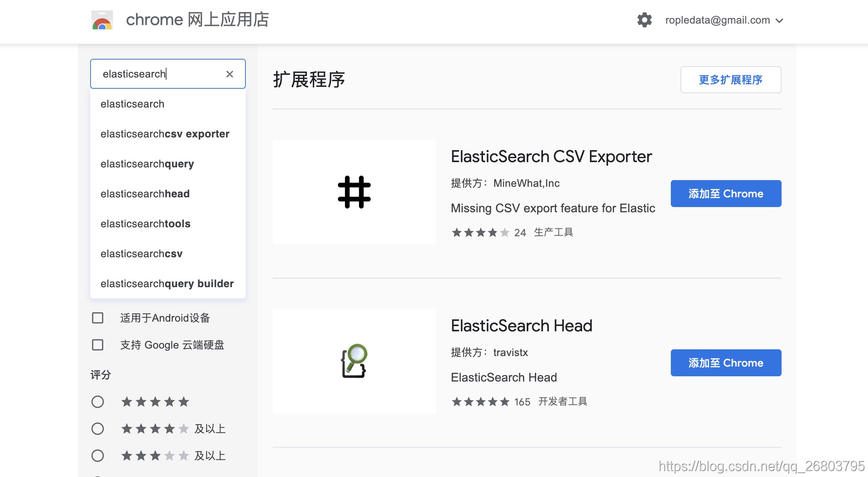
Task: Click the Chrome Web Store logo
Action: 102,20
